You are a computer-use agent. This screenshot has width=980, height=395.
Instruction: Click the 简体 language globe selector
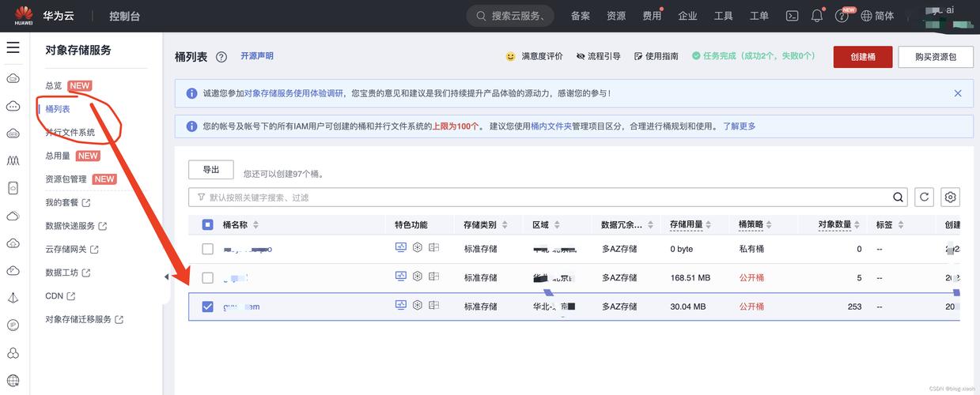[x=877, y=16]
